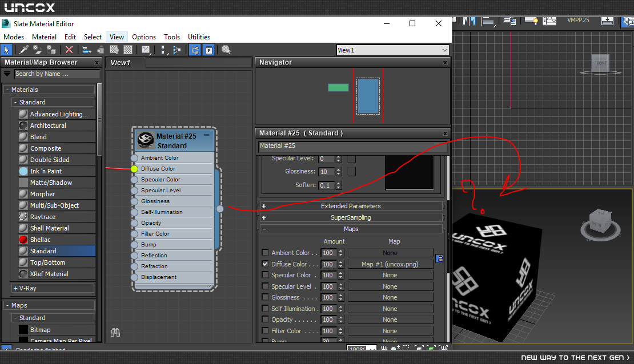Viewport: 634px width, 364px height.
Task: Click Lay Out All vertical icon
Action: 163,50
